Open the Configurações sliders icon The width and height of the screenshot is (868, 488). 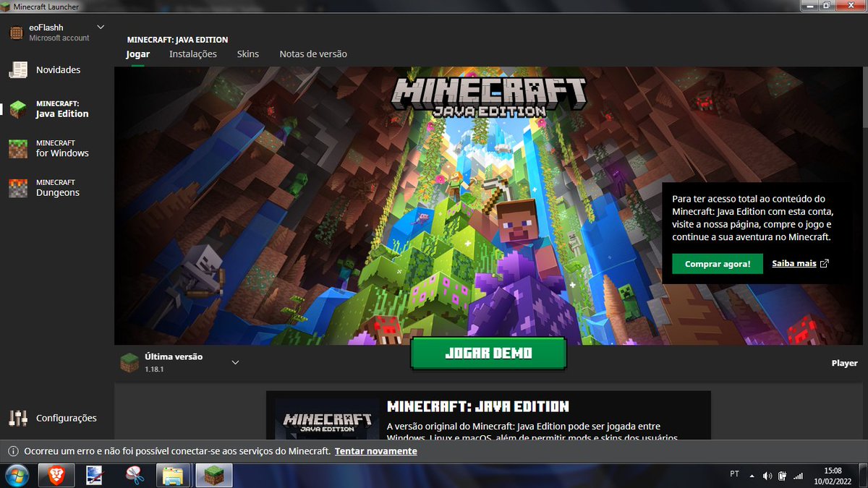coord(18,418)
